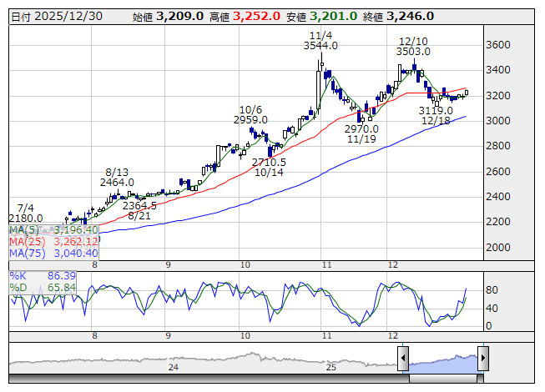Click the 10/6 2959.0 price label

click(x=250, y=115)
